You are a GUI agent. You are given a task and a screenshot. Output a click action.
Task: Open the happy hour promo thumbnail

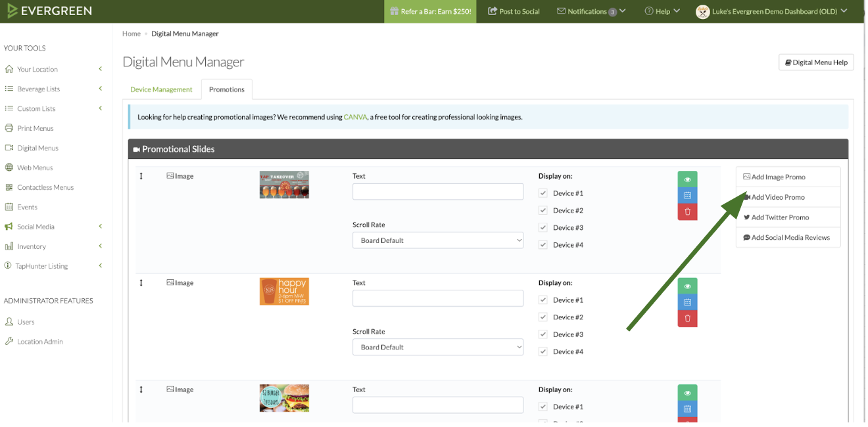tap(284, 291)
